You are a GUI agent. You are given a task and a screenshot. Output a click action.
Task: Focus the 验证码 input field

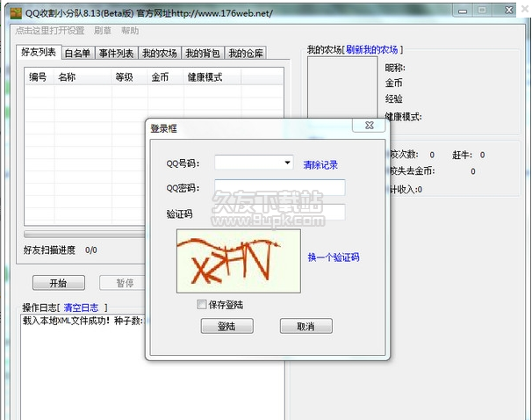click(280, 213)
